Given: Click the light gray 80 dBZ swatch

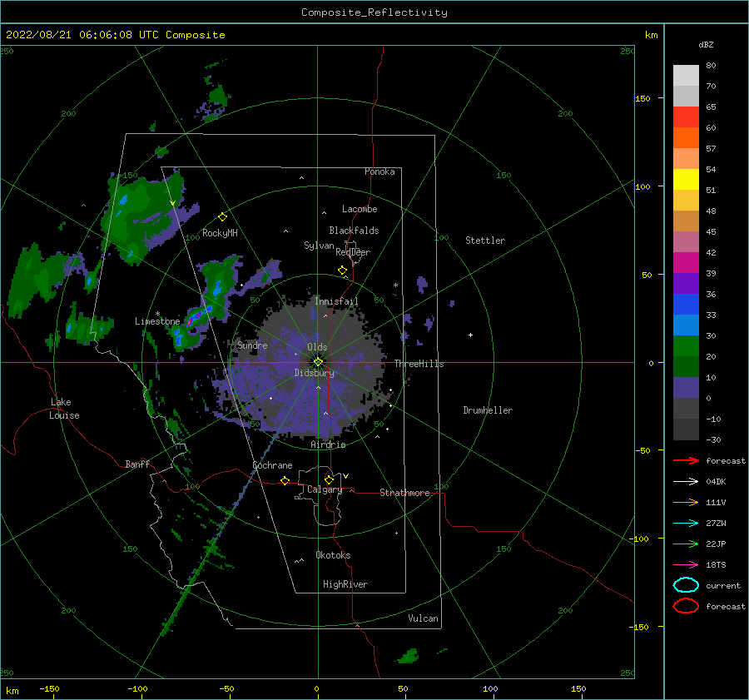Looking at the screenshot, I should point(686,75).
